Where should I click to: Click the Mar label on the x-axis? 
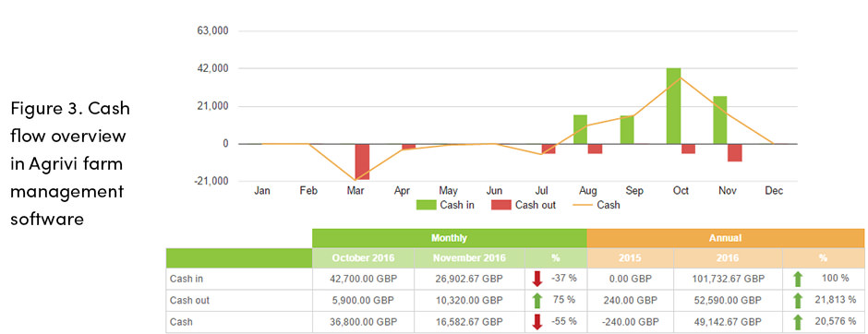click(x=355, y=191)
